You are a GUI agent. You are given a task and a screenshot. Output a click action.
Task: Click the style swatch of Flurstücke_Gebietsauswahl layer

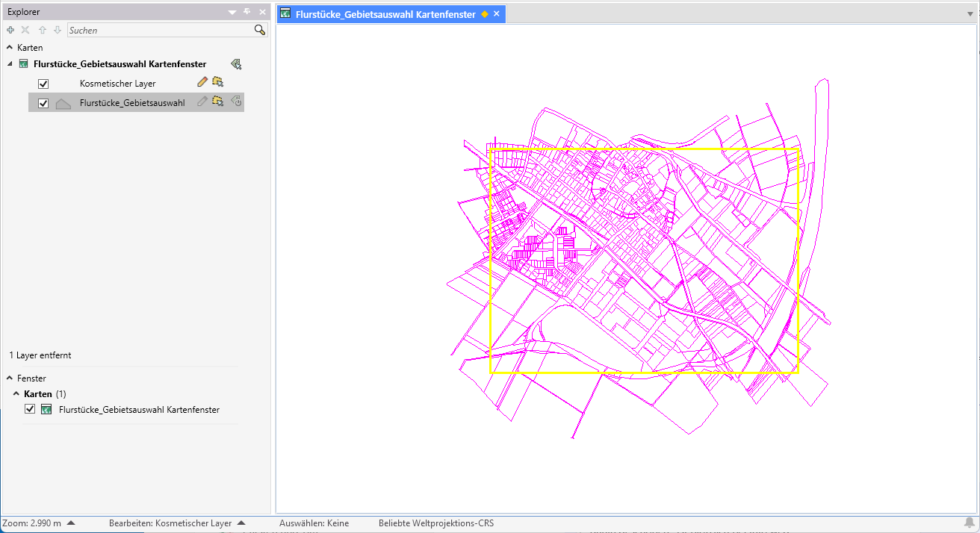(x=63, y=103)
